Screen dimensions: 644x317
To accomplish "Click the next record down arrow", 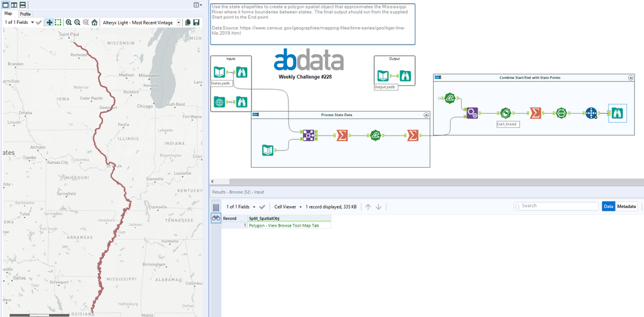I will [x=378, y=207].
